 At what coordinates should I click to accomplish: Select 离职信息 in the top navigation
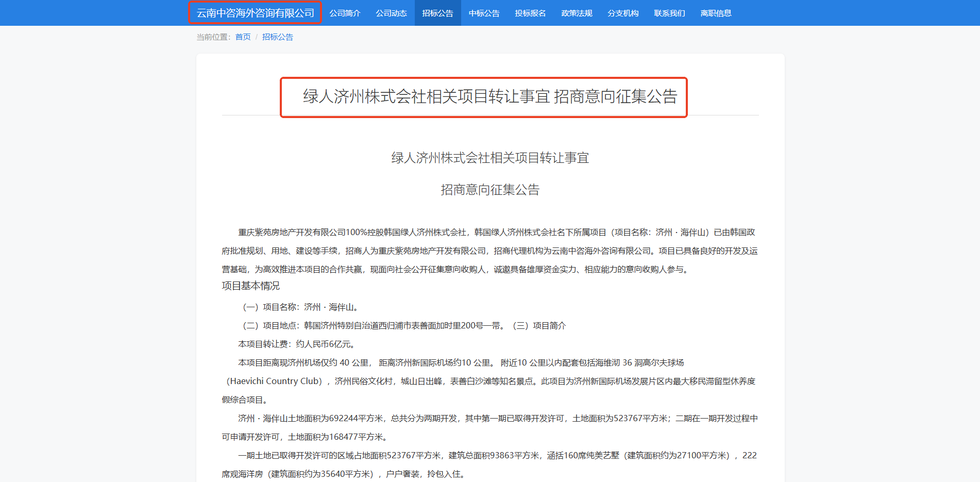coord(716,13)
